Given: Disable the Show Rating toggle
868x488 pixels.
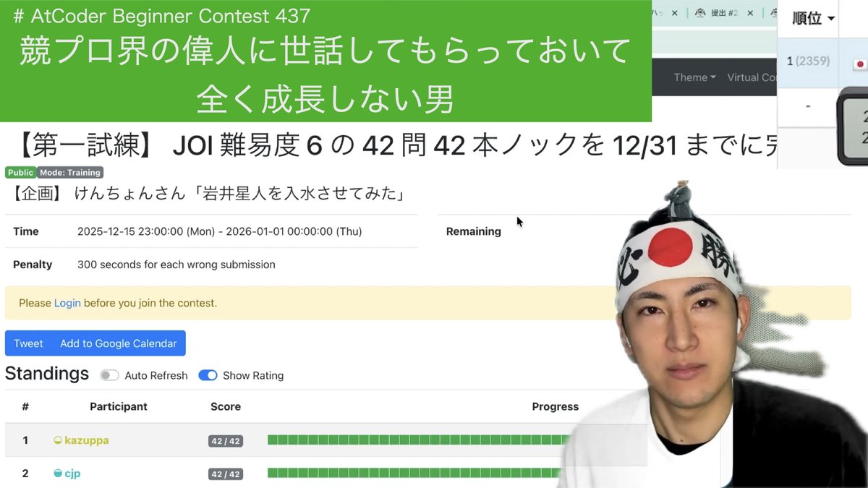Looking at the screenshot, I should click(x=208, y=375).
